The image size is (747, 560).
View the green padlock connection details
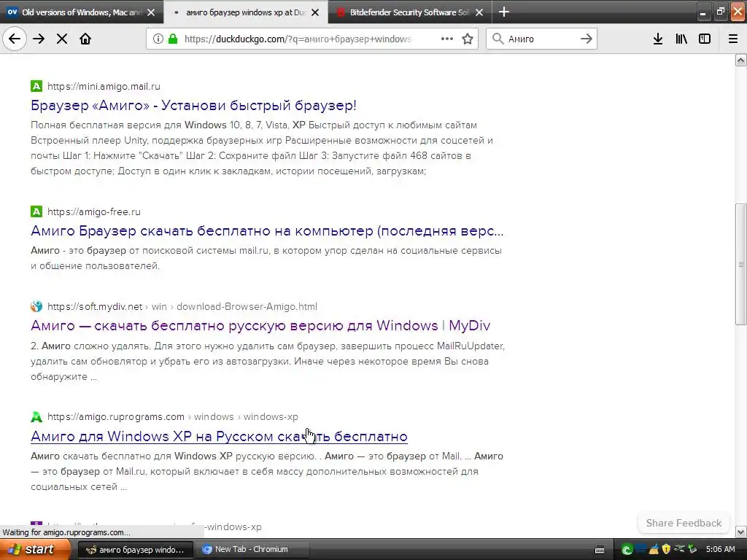click(x=173, y=39)
